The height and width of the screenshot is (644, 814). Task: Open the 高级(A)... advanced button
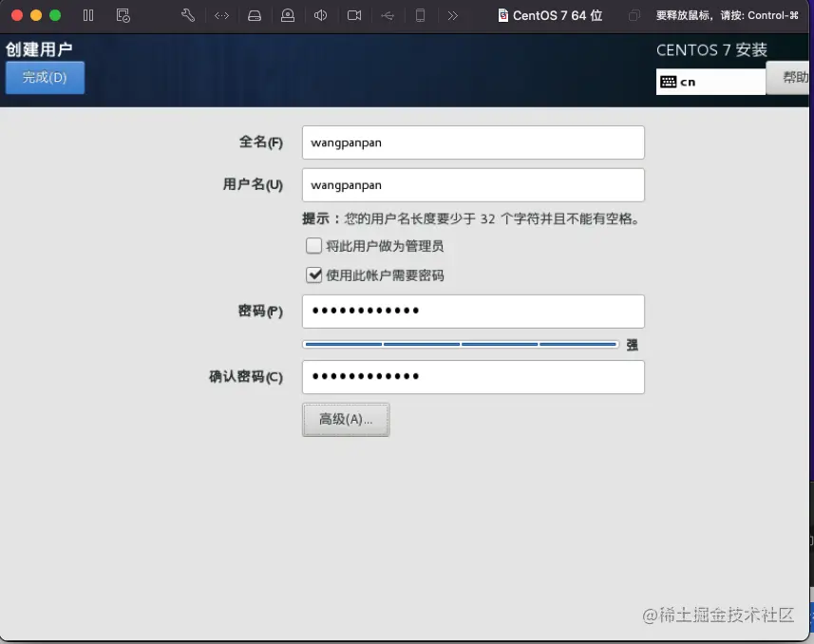pyautogui.click(x=346, y=420)
